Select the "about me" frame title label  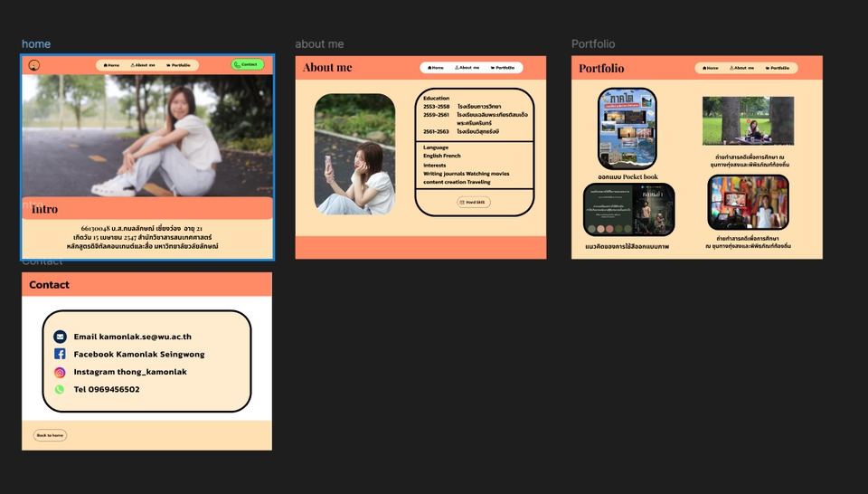point(319,44)
